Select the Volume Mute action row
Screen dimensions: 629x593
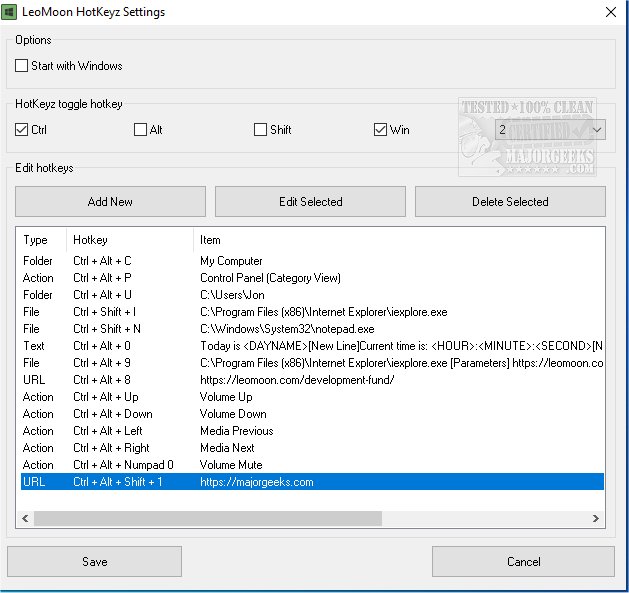[x=312, y=465]
